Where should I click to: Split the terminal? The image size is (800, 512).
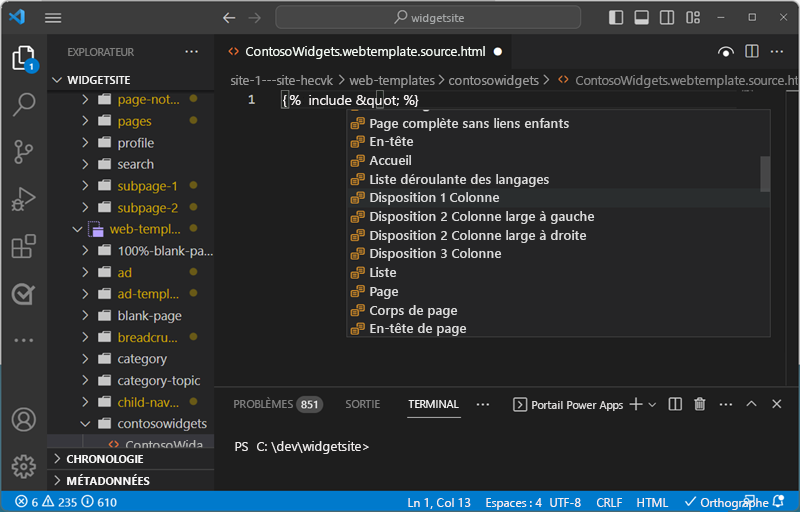click(x=675, y=404)
